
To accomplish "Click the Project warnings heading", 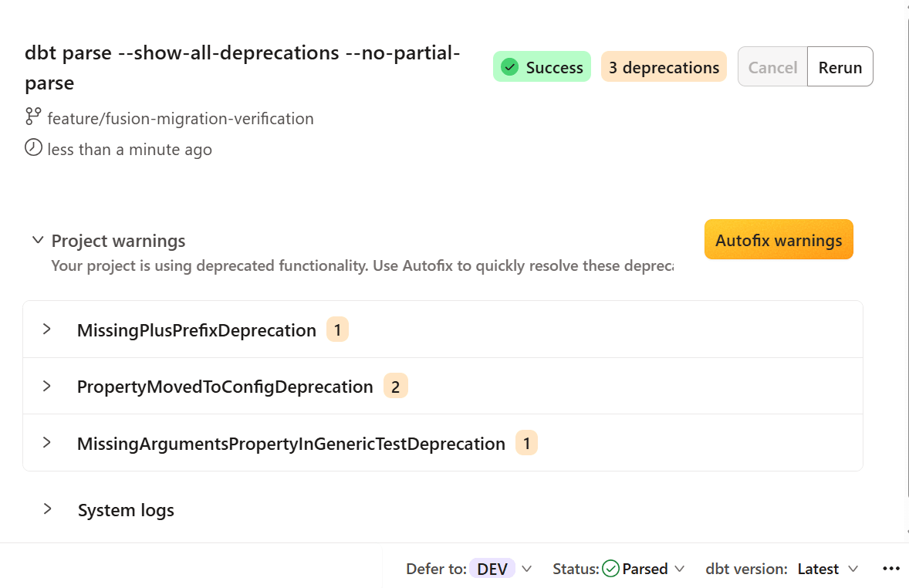I will click(x=118, y=241).
